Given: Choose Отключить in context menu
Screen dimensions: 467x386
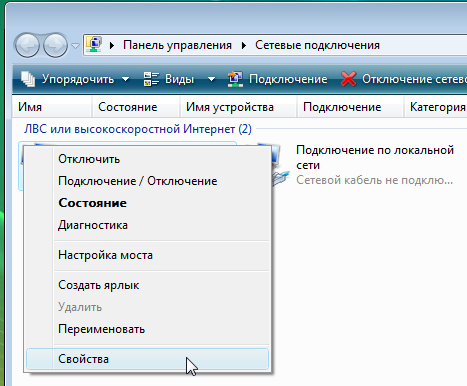Looking at the screenshot, I should [x=147, y=159].
